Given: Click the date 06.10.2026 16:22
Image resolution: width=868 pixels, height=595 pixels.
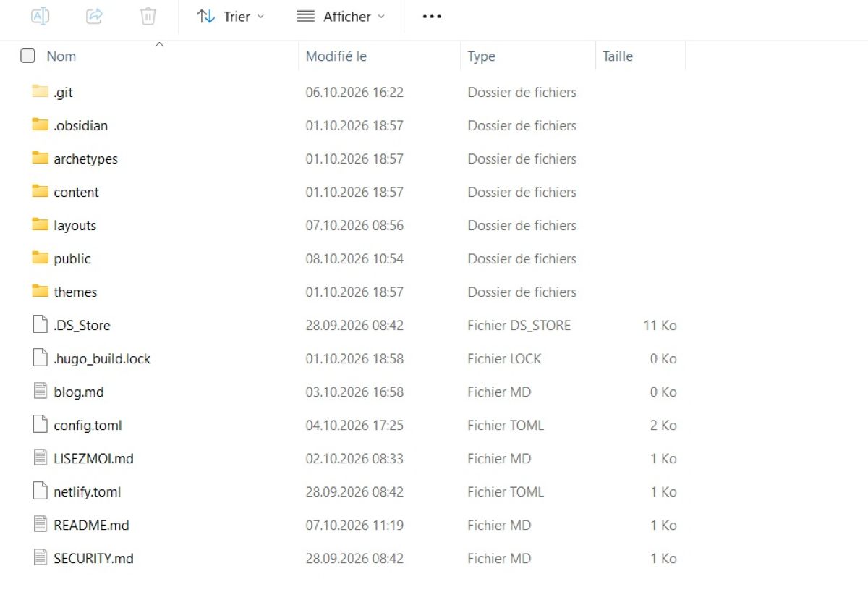Looking at the screenshot, I should click(354, 92).
